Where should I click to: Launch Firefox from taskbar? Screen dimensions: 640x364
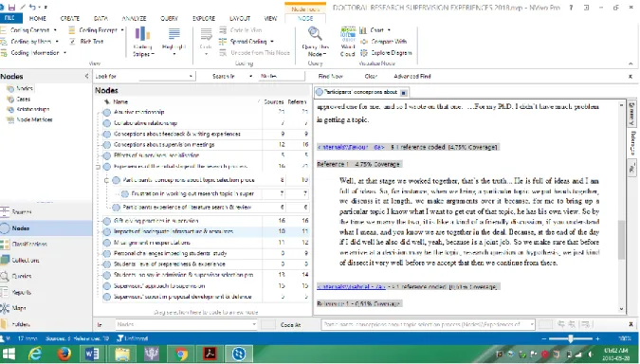[x=64, y=354]
